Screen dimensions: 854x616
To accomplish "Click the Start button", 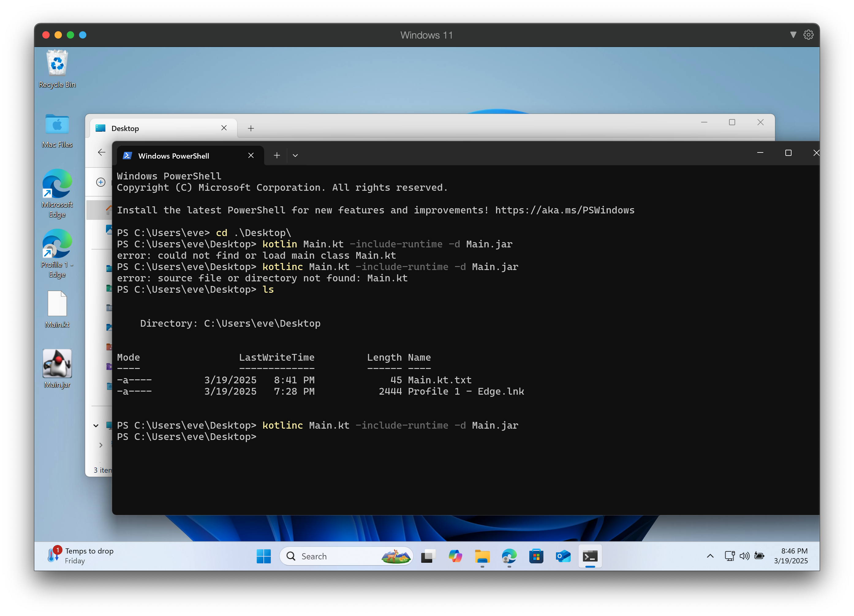I will (x=263, y=556).
